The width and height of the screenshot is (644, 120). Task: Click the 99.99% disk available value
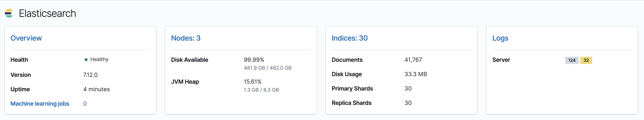pos(254,60)
